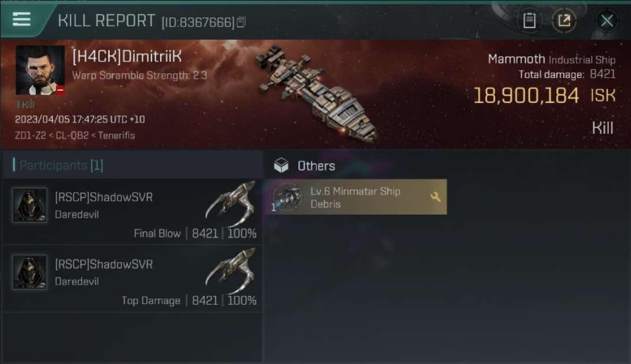Viewport: 631px width, 364px height.
Task: View the Top Damage Daredevil ship icon
Action: 231,271
